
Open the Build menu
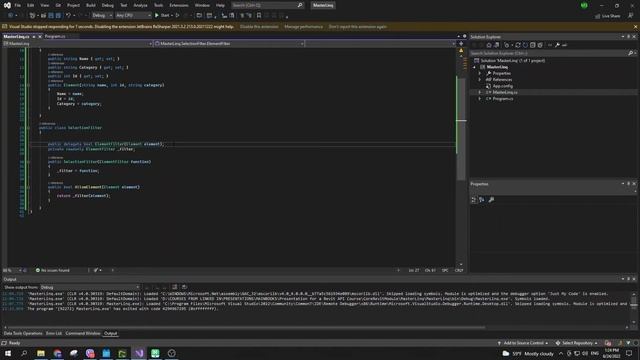click(x=91, y=5)
